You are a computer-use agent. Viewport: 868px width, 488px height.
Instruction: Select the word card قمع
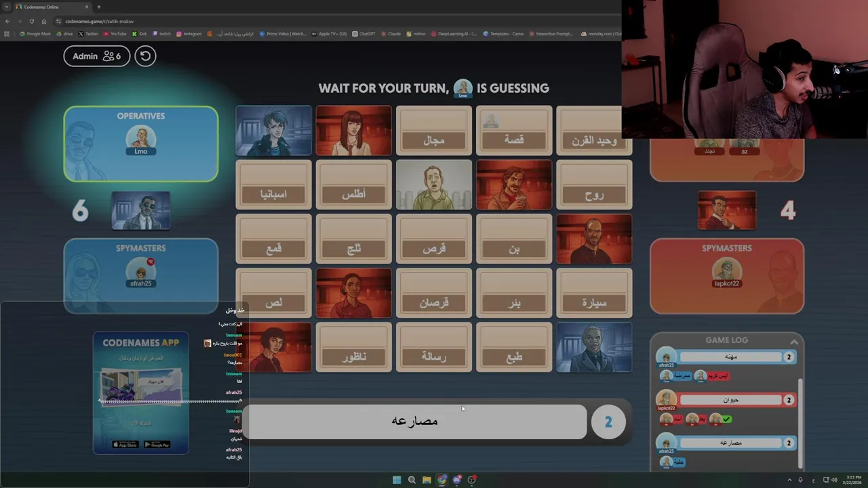[x=273, y=239]
